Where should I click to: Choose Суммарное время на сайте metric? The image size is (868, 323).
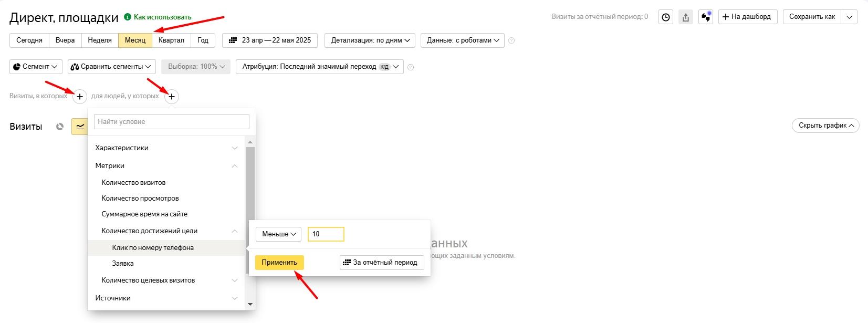[144, 214]
